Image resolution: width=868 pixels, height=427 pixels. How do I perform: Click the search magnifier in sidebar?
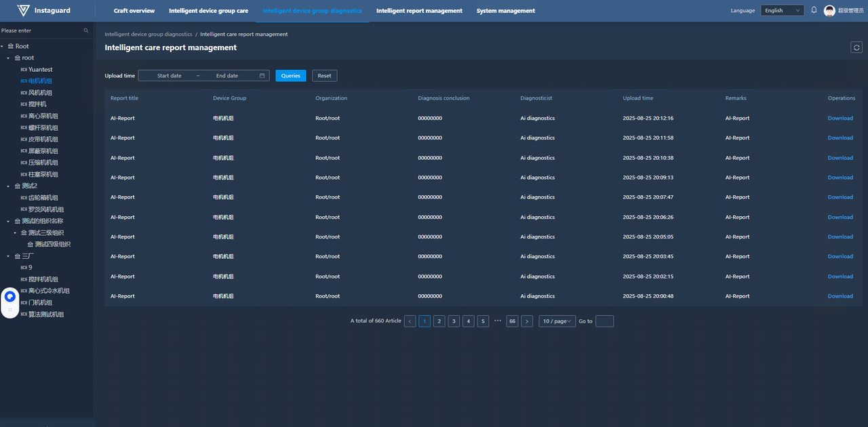pyautogui.click(x=86, y=30)
